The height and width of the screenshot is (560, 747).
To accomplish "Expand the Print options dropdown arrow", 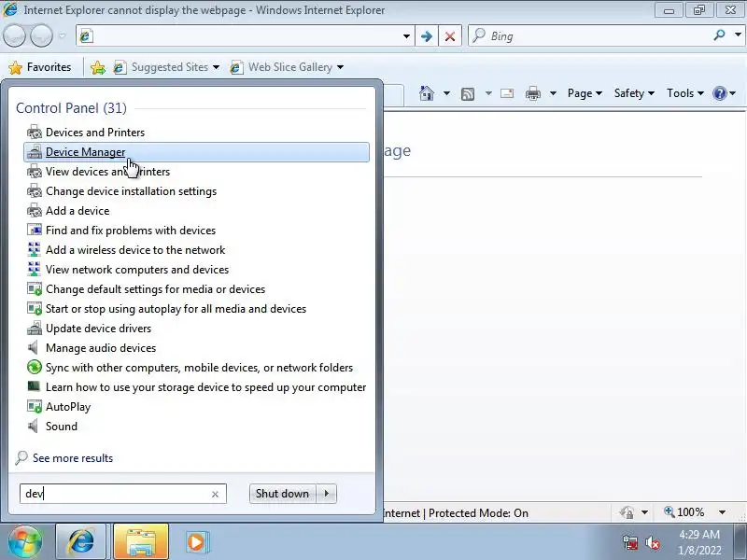I will pyautogui.click(x=553, y=93).
